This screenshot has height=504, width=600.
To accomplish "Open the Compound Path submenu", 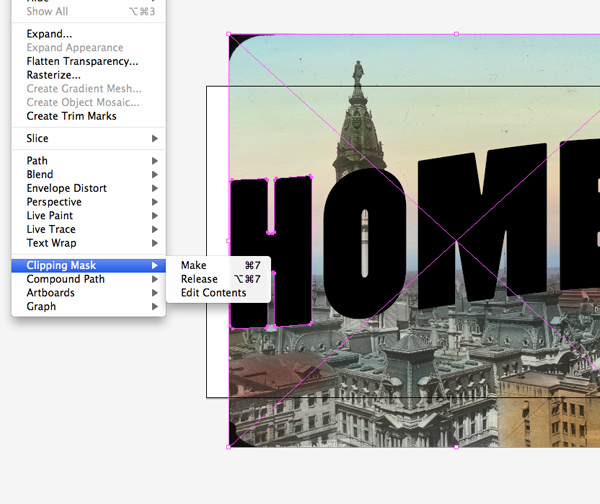I will click(x=88, y=279).
